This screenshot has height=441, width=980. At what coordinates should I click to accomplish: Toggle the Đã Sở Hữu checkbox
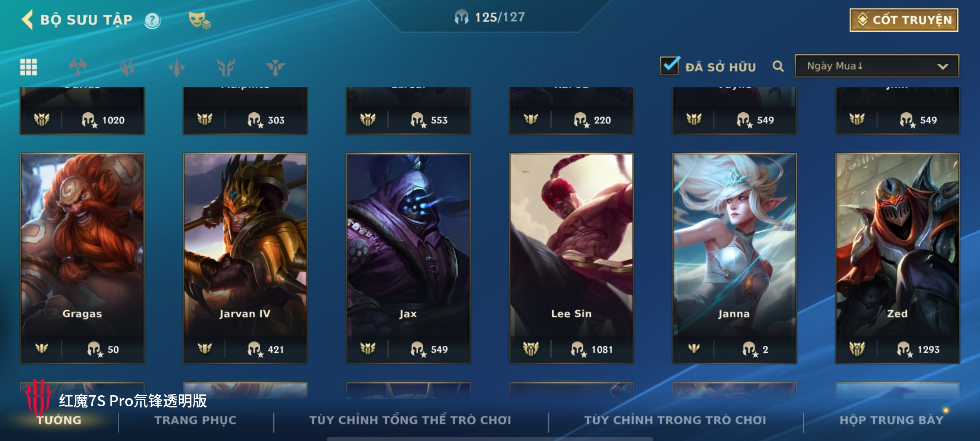click(670, 65)
